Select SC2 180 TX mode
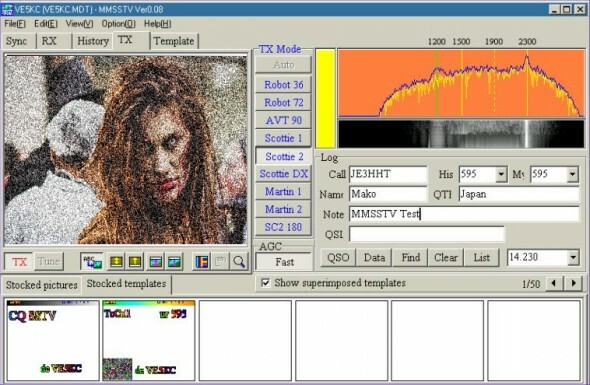The width and height of the screenshot is (590, 385). pos(284,227)
